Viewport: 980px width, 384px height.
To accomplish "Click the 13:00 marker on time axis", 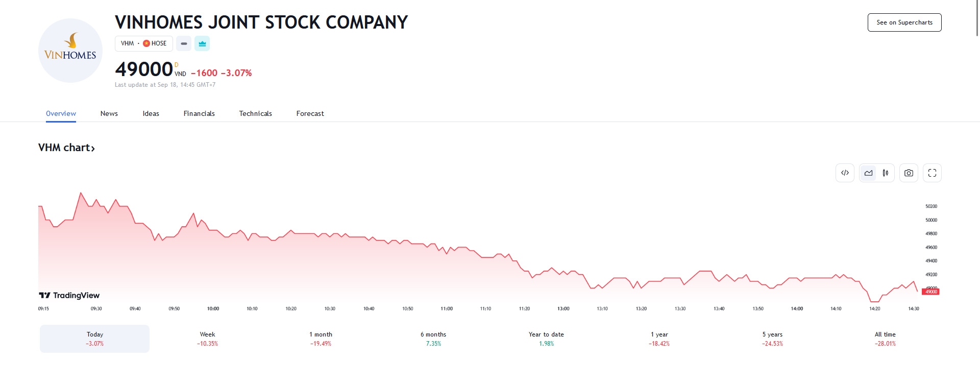I will (x=563, y=309).
